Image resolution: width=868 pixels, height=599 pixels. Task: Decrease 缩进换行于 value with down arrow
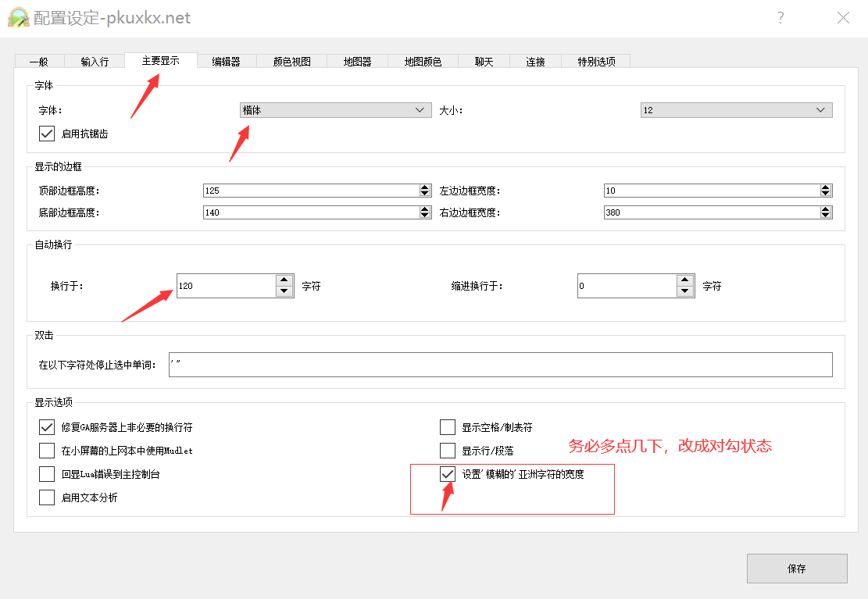point(685,292)
